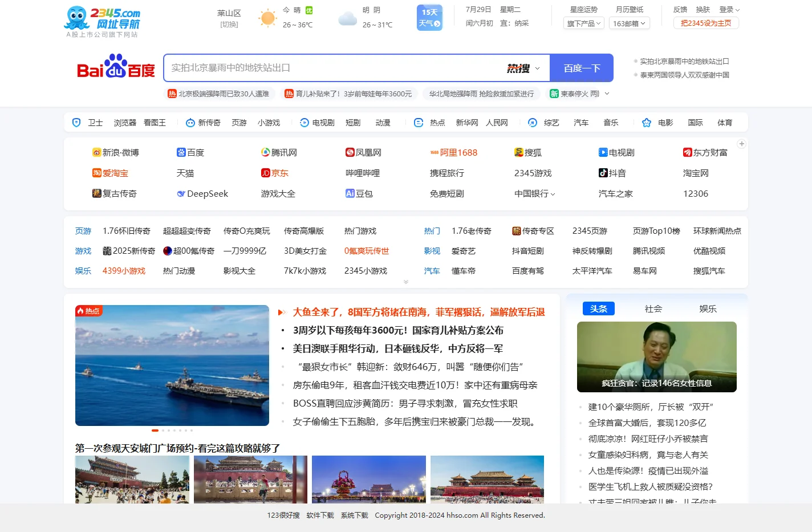
Task: Open 东方财富 site link
Action: coord(705,152)
